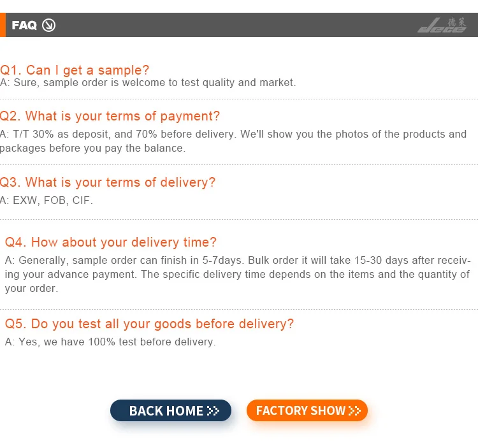Select question Q2 about terms of payment
The width and height of the screenshot is (478, 448).
tap(110, 116)
